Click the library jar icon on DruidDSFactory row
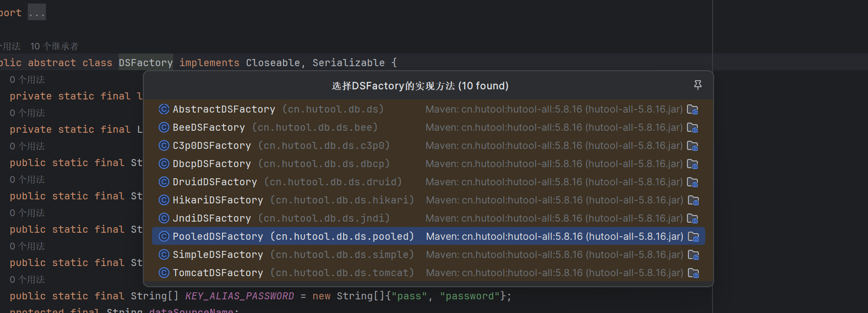The width and height of the screenshot is (868, 313). [692, 182]
